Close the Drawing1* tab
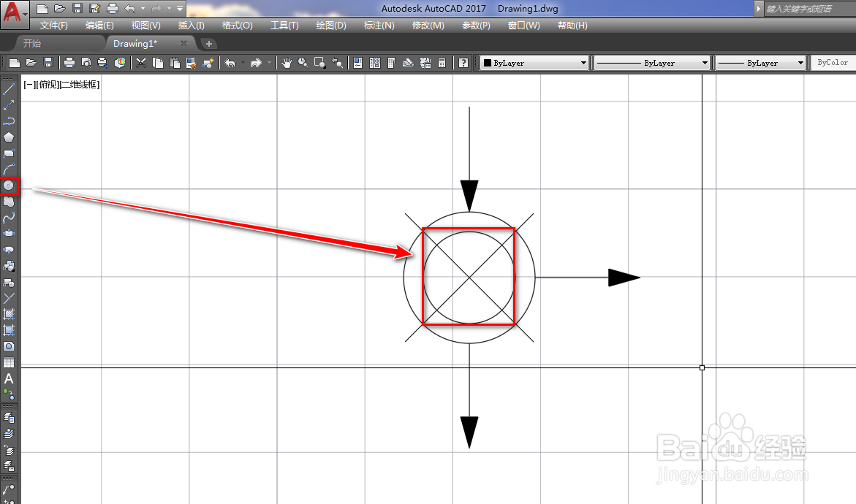Viewport: 856px width, 504px height. coord(183,43)
